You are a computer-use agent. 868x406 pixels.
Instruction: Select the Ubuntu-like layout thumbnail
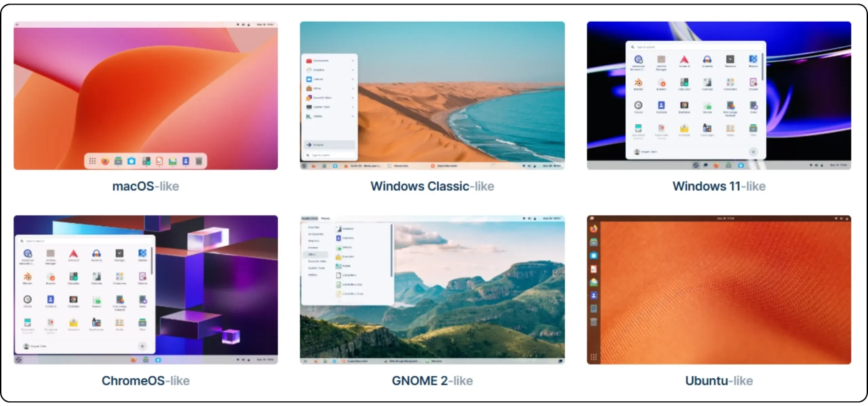coord(719,290)
